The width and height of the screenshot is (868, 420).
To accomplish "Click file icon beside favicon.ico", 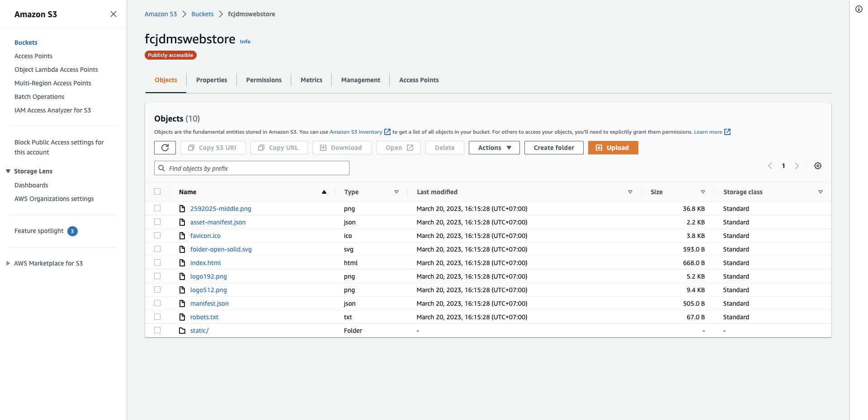I will [x=182, y=236].
